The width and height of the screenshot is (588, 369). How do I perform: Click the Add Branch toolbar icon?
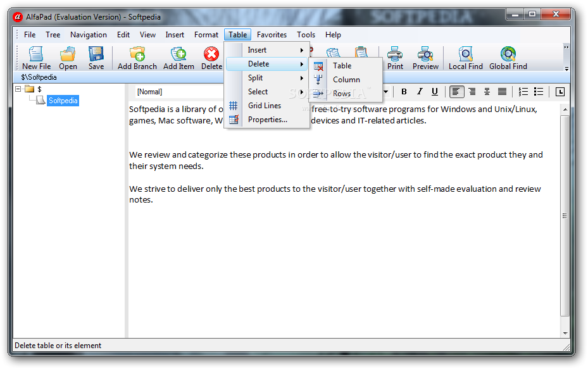(x=137, y=54)
